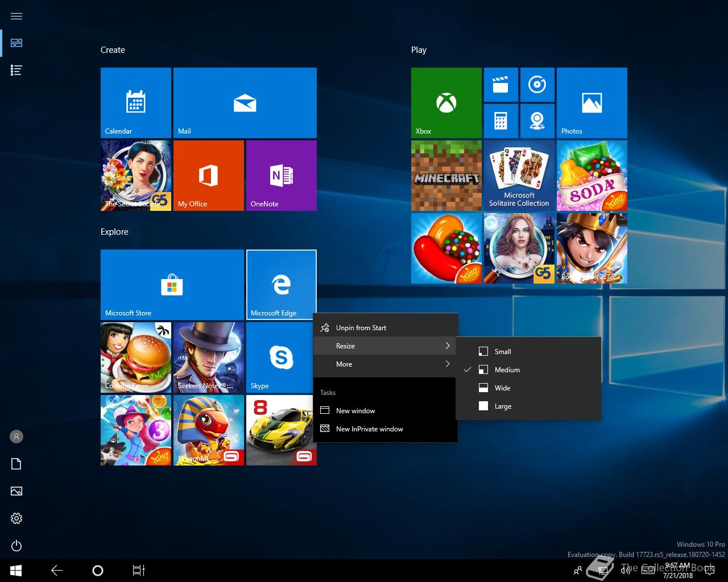Open Groove Music small tile
The height and width of the screenshot is (582, 728).
(x=537, y=85)
